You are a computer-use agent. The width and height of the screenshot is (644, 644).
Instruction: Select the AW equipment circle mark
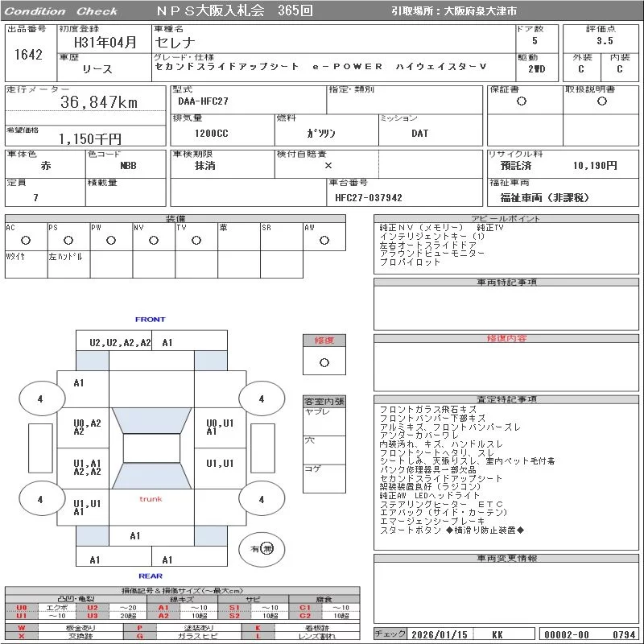tap(324, 241)
